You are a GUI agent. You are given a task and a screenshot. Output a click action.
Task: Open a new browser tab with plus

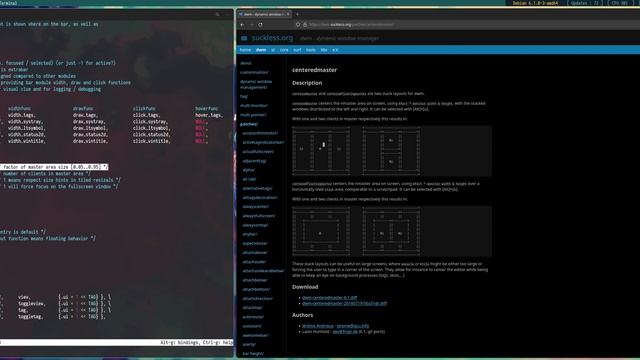tap(297, 14)
